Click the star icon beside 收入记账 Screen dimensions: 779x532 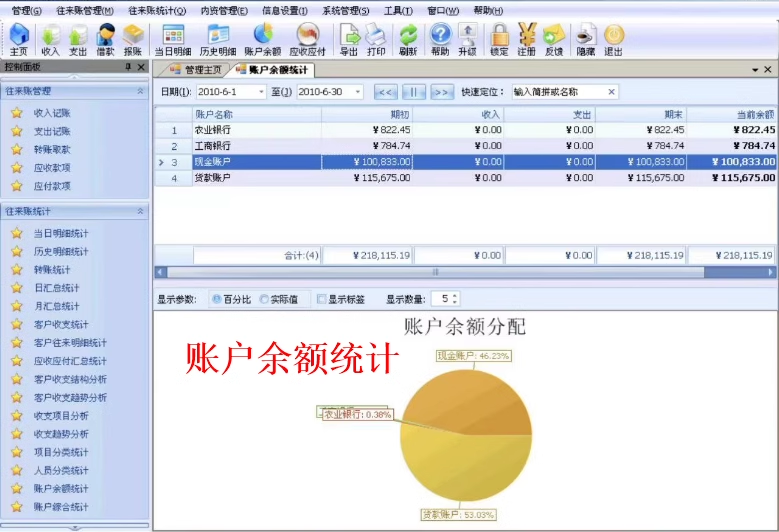point(17,113)
